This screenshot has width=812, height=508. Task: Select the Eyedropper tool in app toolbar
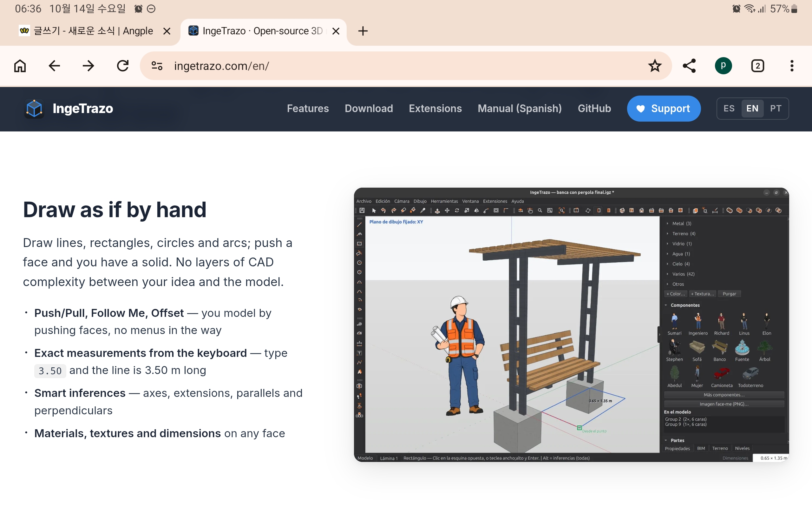pos(423,211)
